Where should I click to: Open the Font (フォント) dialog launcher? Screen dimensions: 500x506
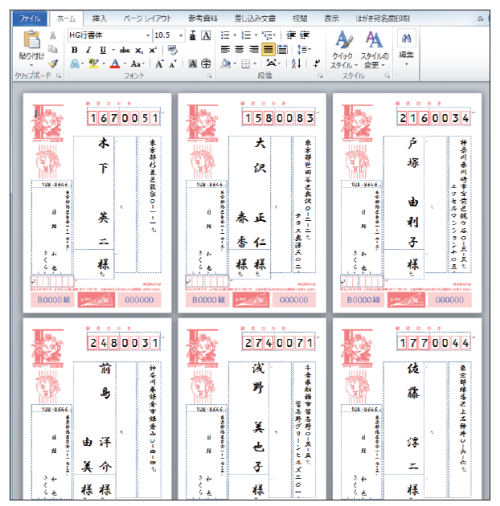(209, 76)
